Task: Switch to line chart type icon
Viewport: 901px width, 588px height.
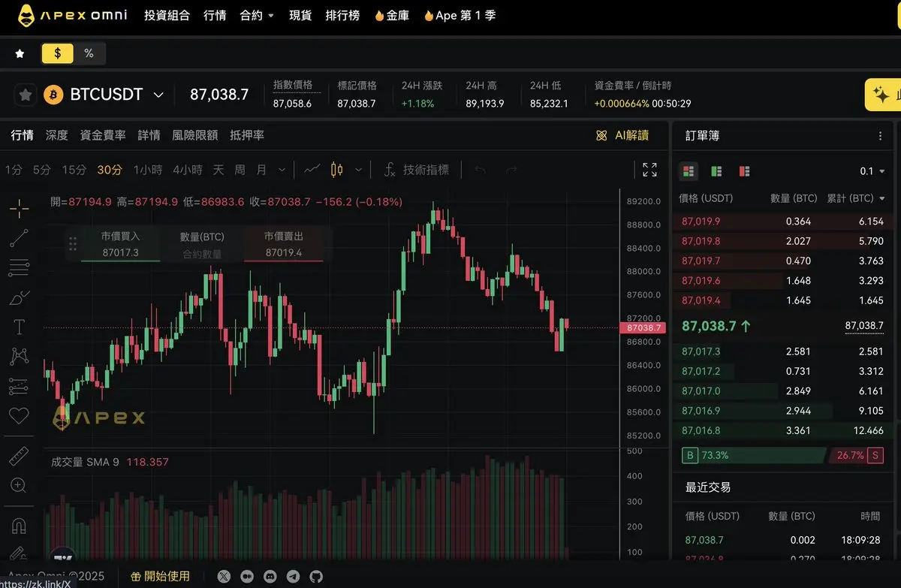Action: (x=312, y=170)
